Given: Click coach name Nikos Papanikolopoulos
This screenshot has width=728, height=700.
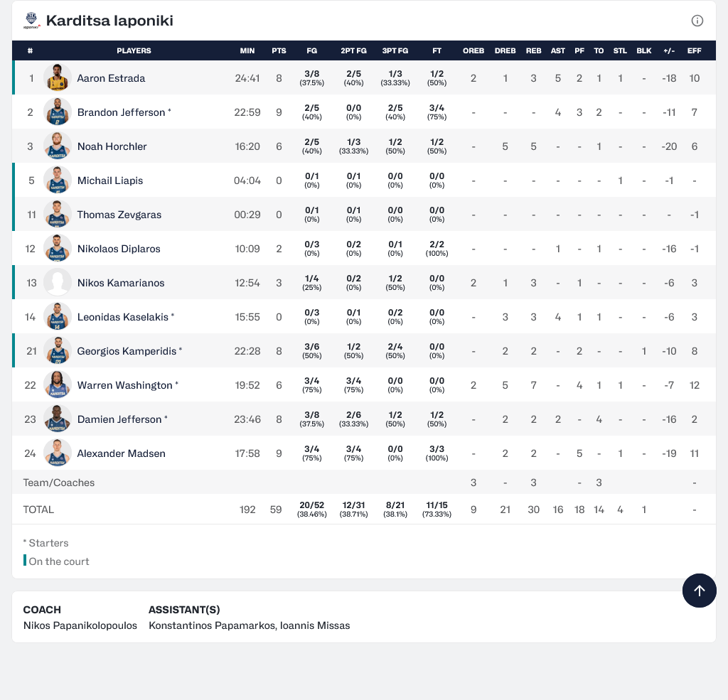Looking at the screenshot, I should 80,625.
